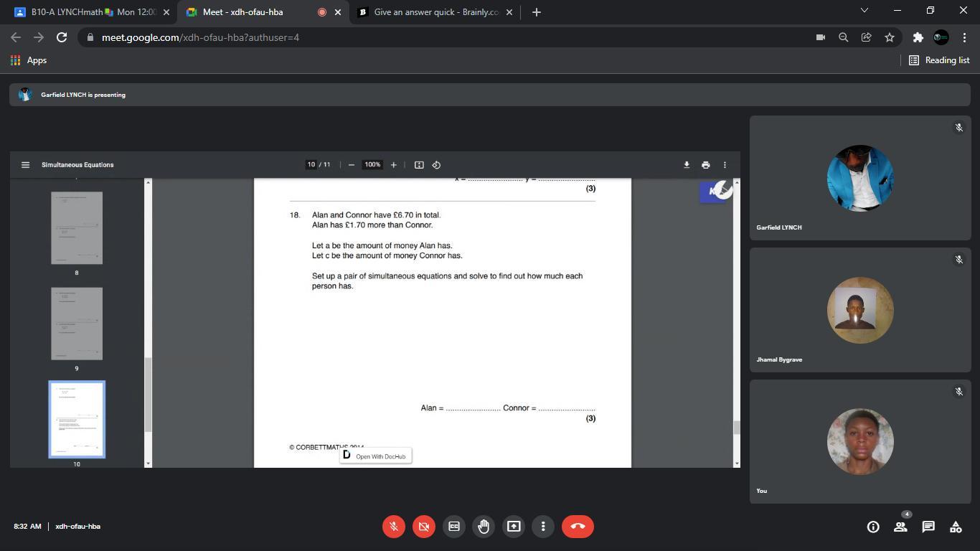Click the address bar URL

point(200,37)
